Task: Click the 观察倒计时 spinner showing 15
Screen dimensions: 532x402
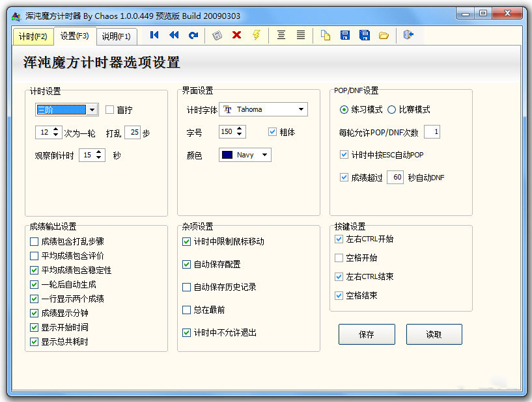Action: [x=92, y=155]
